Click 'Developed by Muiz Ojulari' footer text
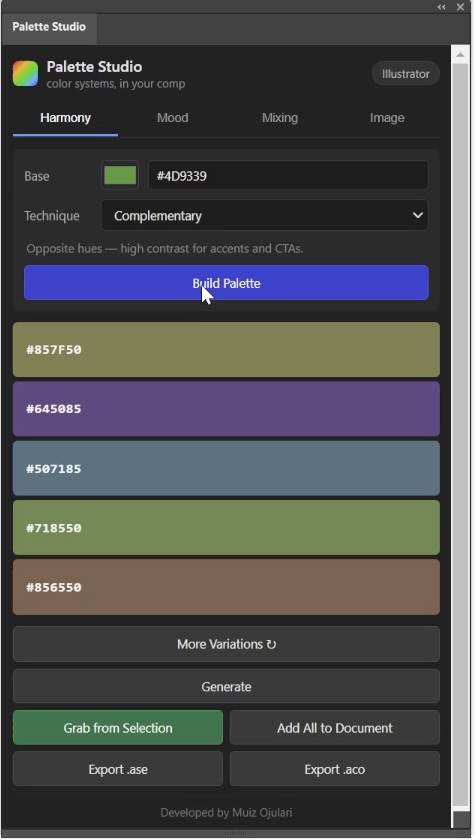 [x=226, y=813]
